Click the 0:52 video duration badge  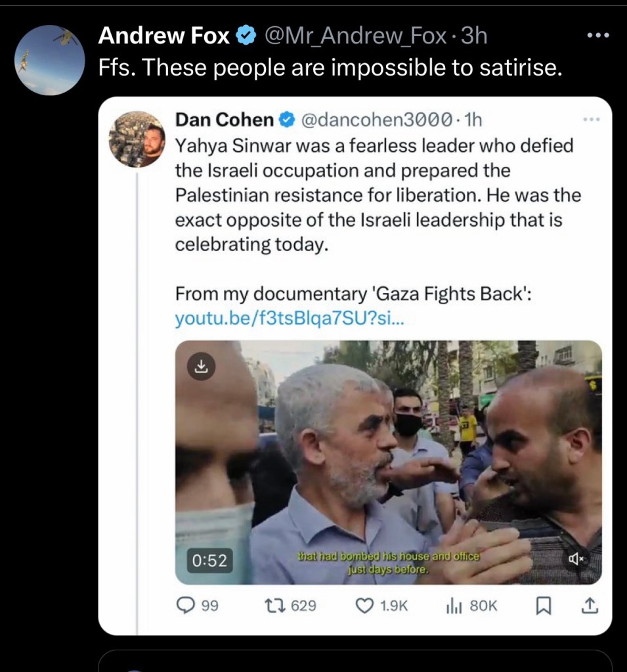click(209, 560)
